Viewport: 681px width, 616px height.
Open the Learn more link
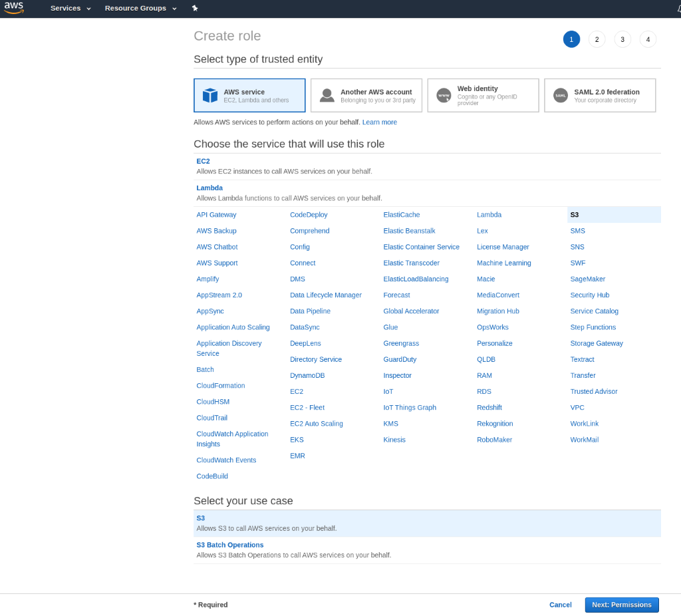(x=379, y=122)
